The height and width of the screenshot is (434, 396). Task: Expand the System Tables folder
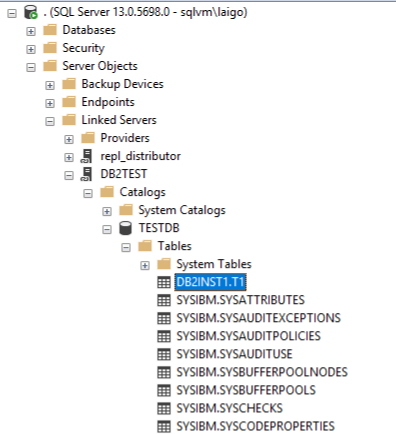point(145,265)
